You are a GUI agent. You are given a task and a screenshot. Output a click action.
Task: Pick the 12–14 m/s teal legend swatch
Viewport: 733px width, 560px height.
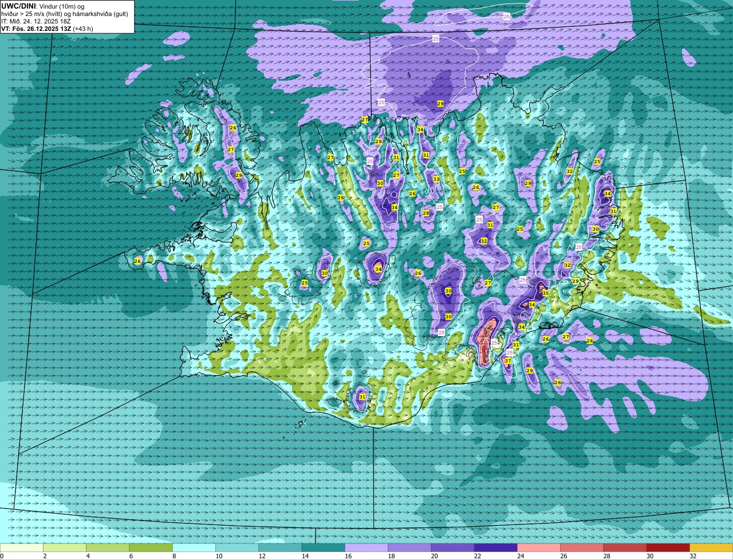pyautogui.click(x=280, y=547)
